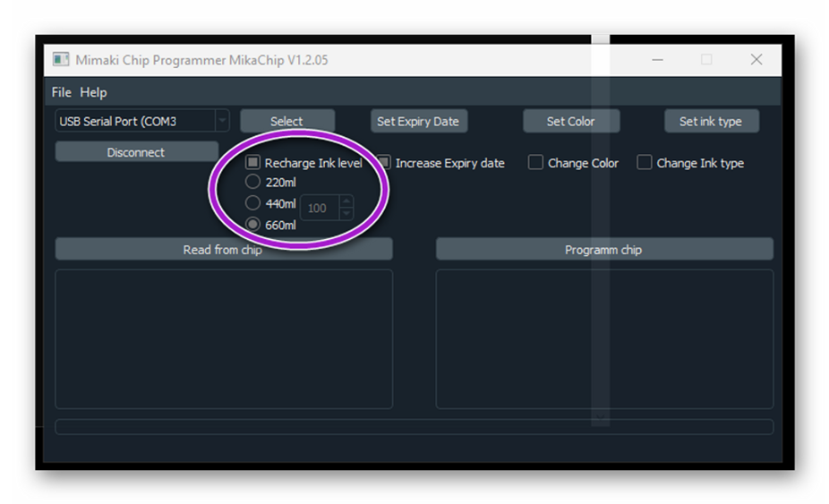Click the Set ink type button

coord(711,121)
